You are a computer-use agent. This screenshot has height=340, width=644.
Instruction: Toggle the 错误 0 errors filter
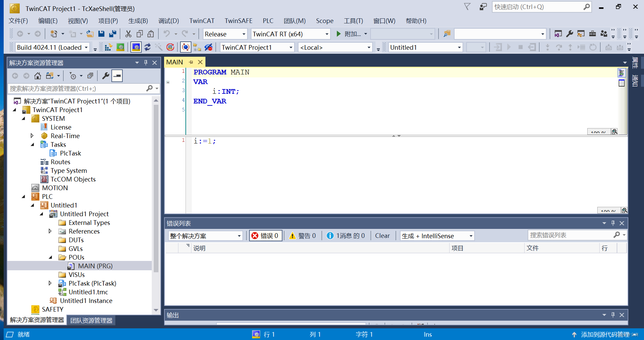click(266, 236)
